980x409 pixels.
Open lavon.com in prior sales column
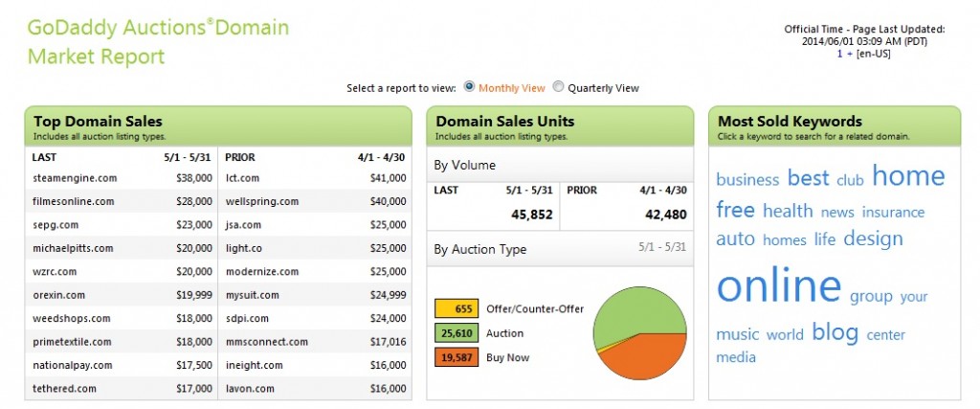250,388
